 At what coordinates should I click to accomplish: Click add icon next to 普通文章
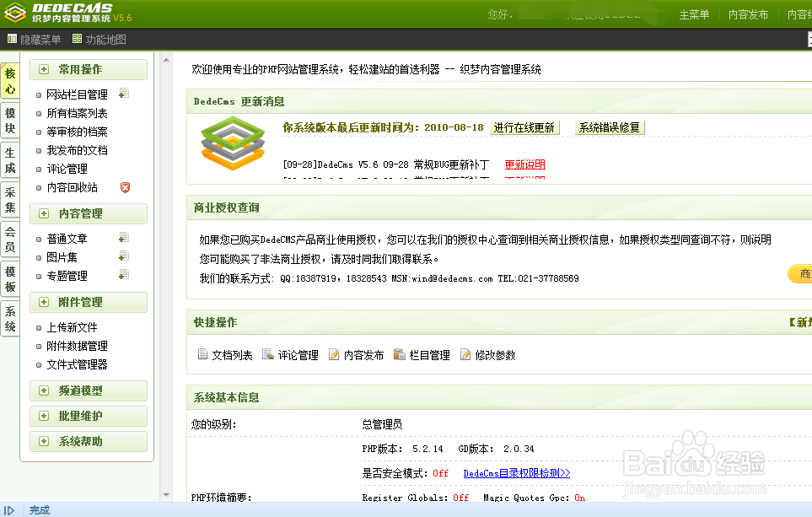coord(123,237)
